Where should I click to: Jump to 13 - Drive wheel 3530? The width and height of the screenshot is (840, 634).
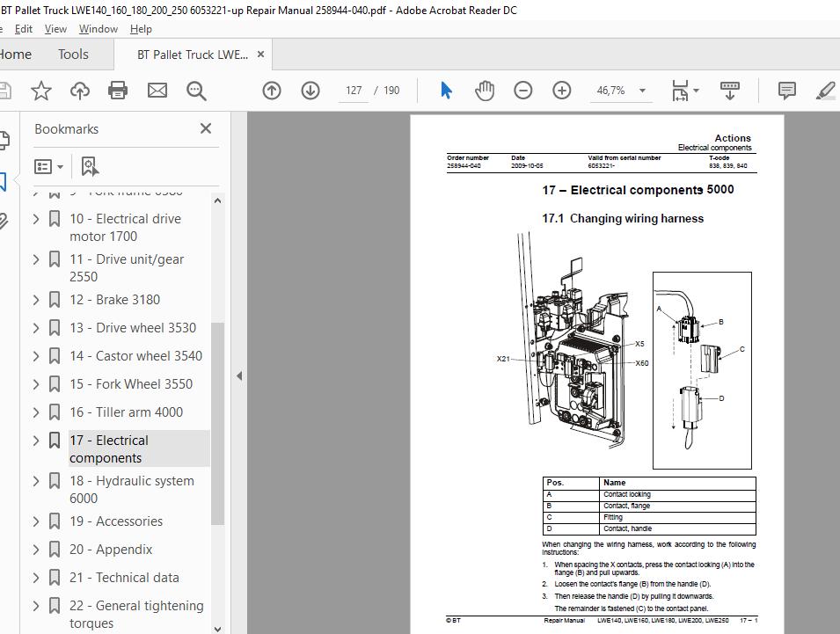pos(133,328)
